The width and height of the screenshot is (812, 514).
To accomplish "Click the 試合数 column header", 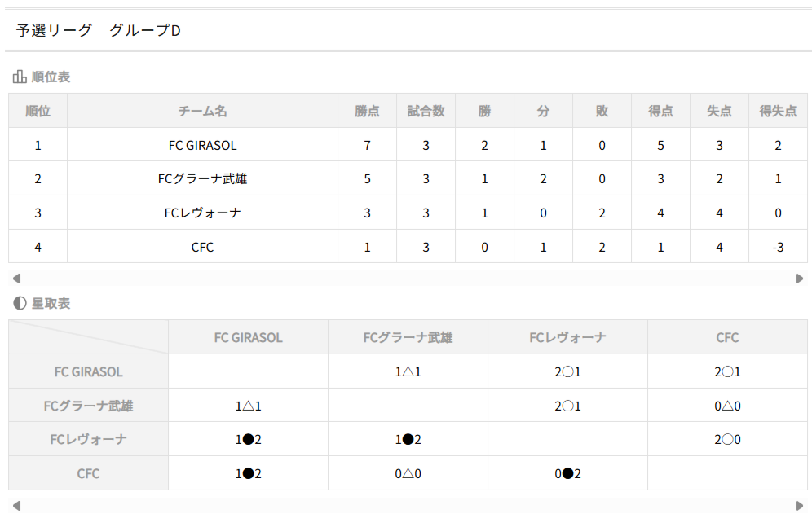I will (426, 111).
